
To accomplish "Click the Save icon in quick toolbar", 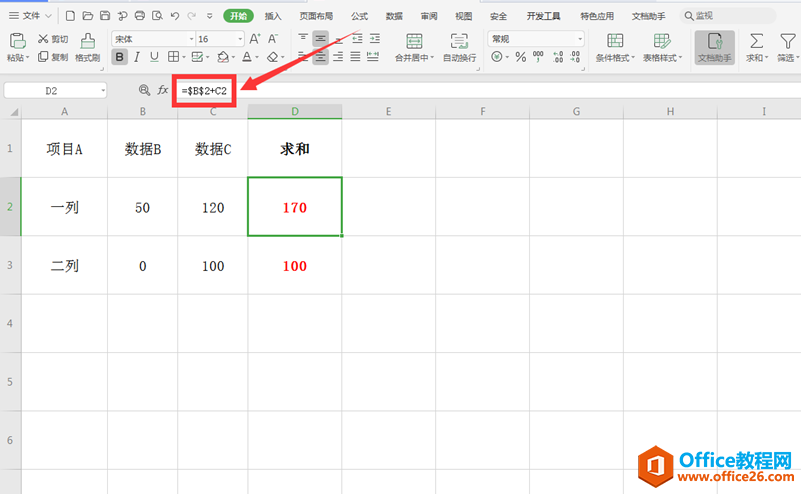I will coord(105,16).
